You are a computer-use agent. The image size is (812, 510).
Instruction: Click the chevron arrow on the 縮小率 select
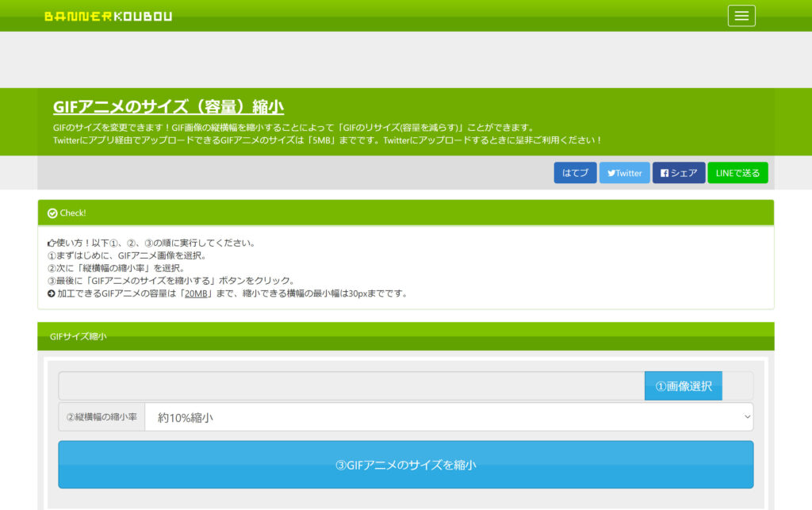click(746, 417)
